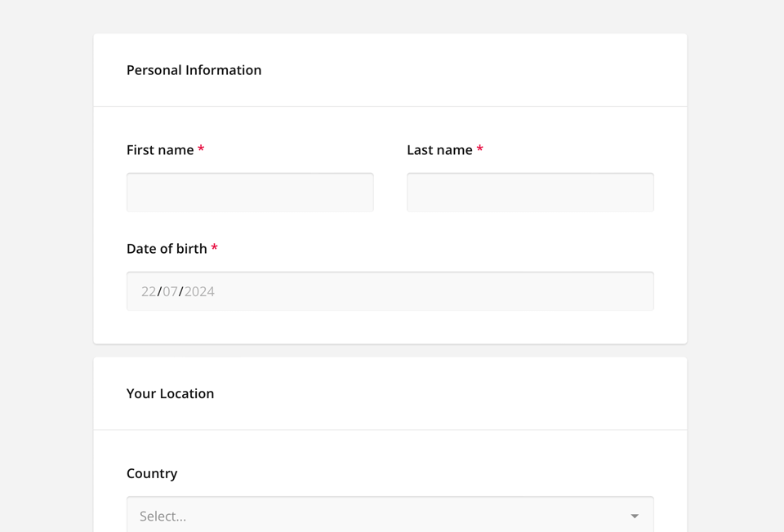The image size is (784, 532).
Task: Click the "Last name" label
Action: click(439, 150)
